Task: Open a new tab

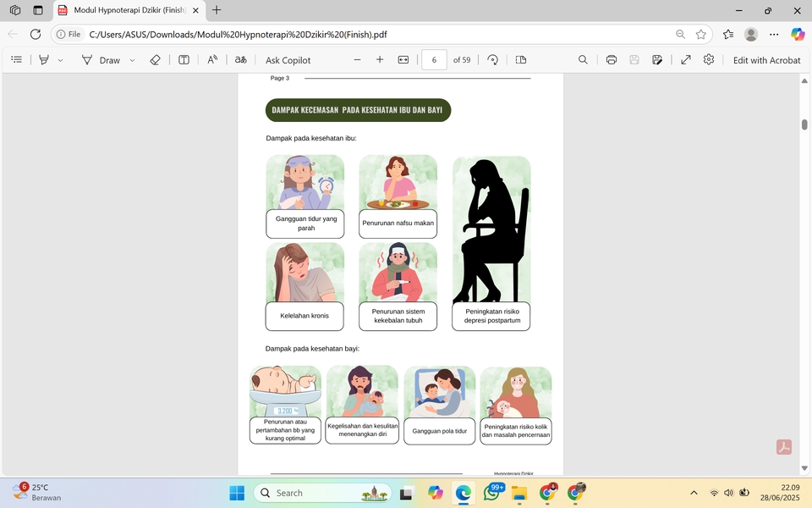Action: (217, 10)
